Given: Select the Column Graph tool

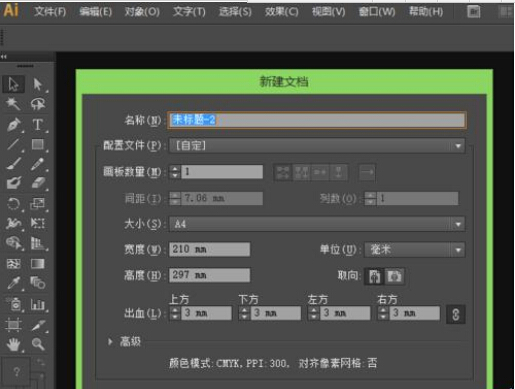Looking at the screenshot, I should point(38,304).
